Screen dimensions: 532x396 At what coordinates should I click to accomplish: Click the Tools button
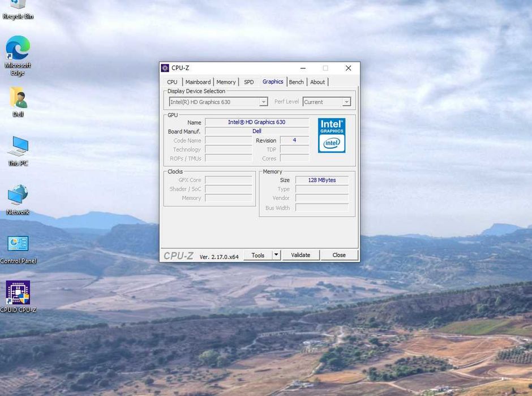pos(258,255)
